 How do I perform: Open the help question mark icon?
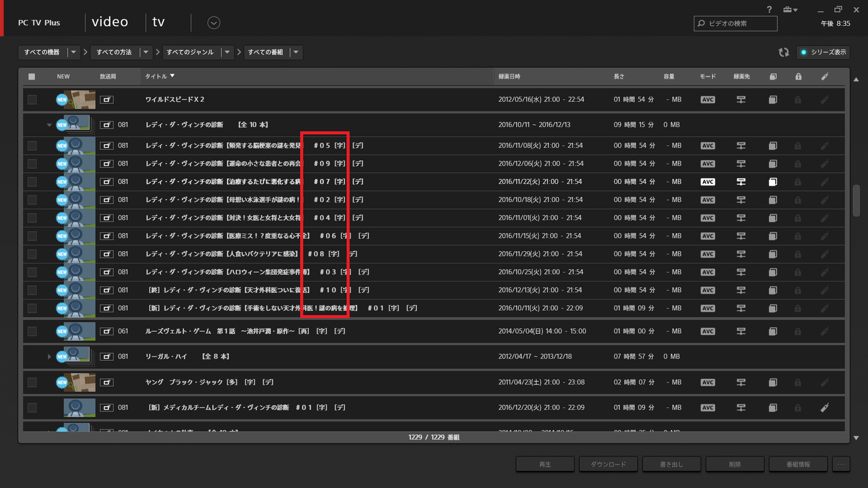click(x=769, y=10)
